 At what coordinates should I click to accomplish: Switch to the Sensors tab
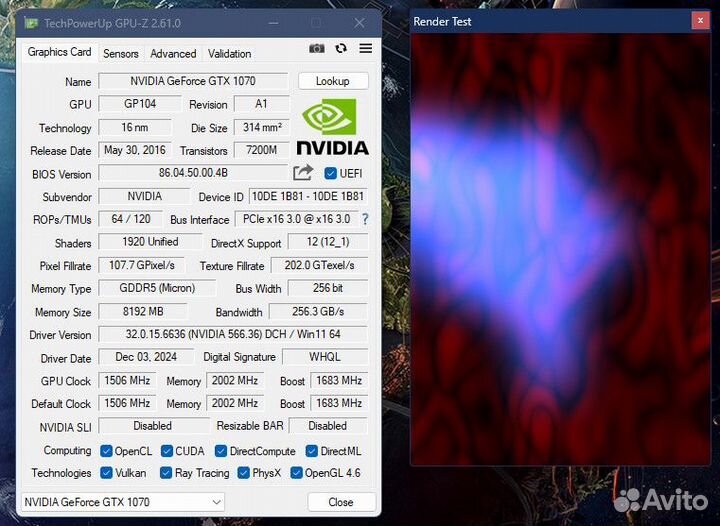tap(121, 54)
